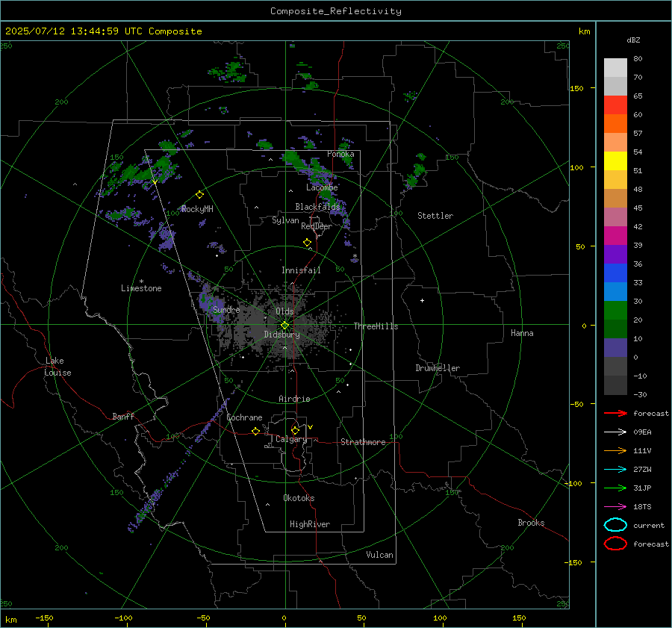Click the dBZ legend heading
The height and width of the screenshot is (628, 672).
(x=633, y=40)
